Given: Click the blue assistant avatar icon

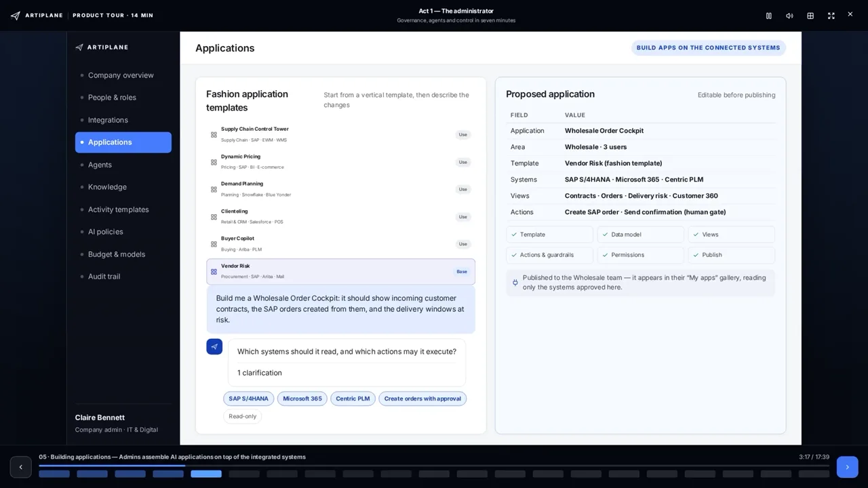Looking at the screenshot, I should point(214,346).
